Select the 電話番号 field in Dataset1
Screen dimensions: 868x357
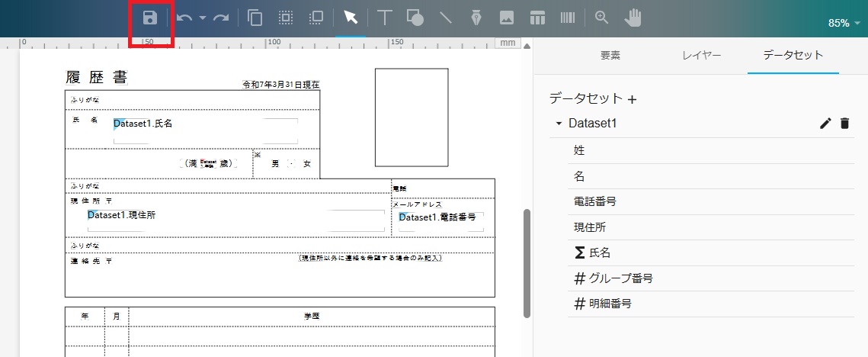(x=594, y=201)
